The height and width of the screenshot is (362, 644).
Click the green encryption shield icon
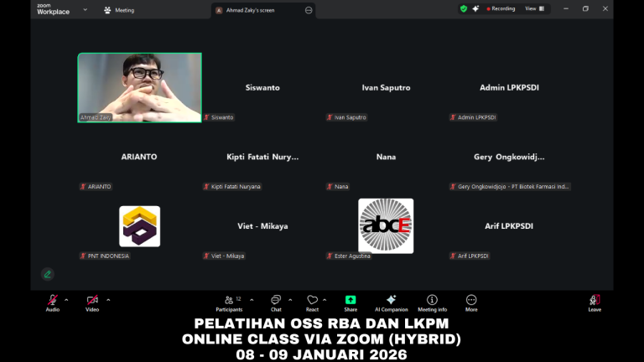(x=464, y=8)
